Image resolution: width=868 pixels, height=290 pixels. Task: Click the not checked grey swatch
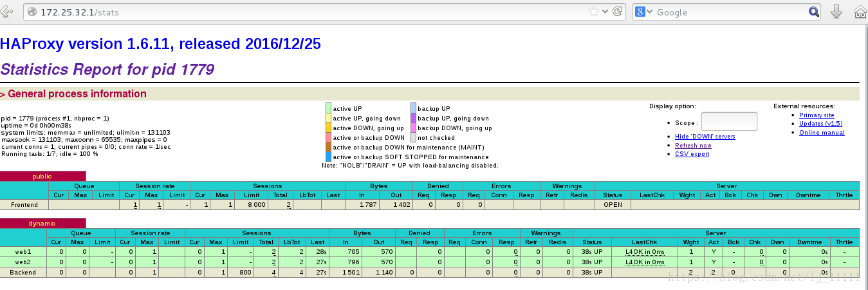click(414, 137)
